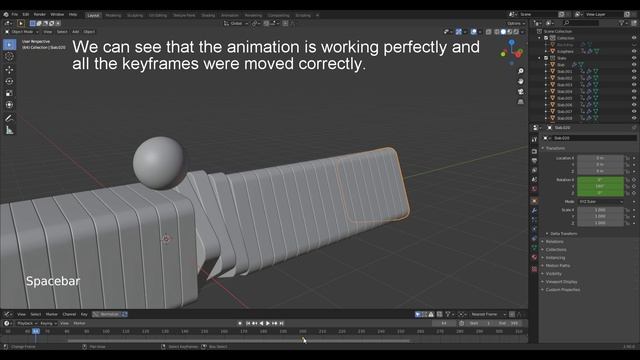This screenshot has height=360, width=640.
Task: Open the rotation Mode XYZ Euler dropdown
Action: coord(600,202)
